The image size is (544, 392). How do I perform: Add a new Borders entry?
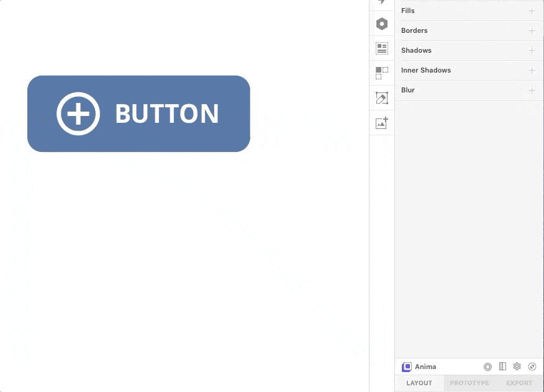[x=532, y=30]
